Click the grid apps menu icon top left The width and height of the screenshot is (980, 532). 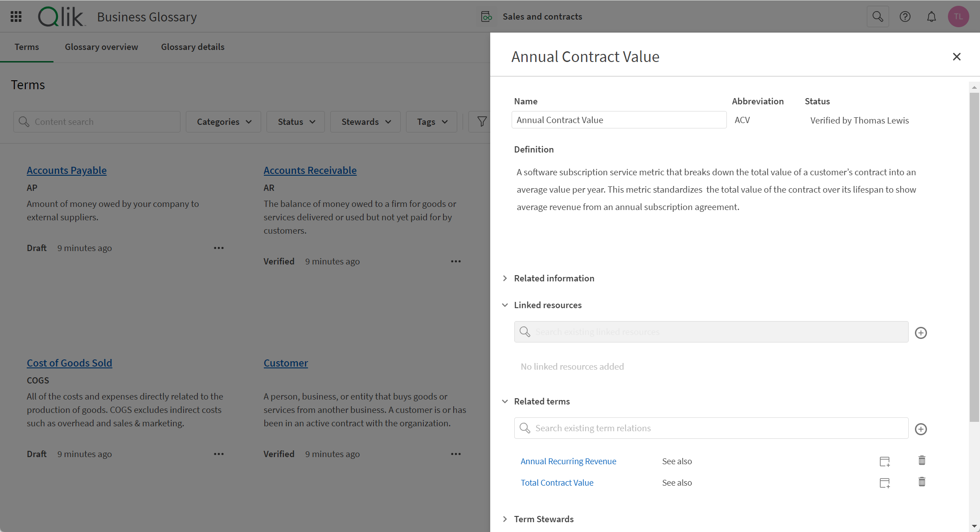pos(16,16)
